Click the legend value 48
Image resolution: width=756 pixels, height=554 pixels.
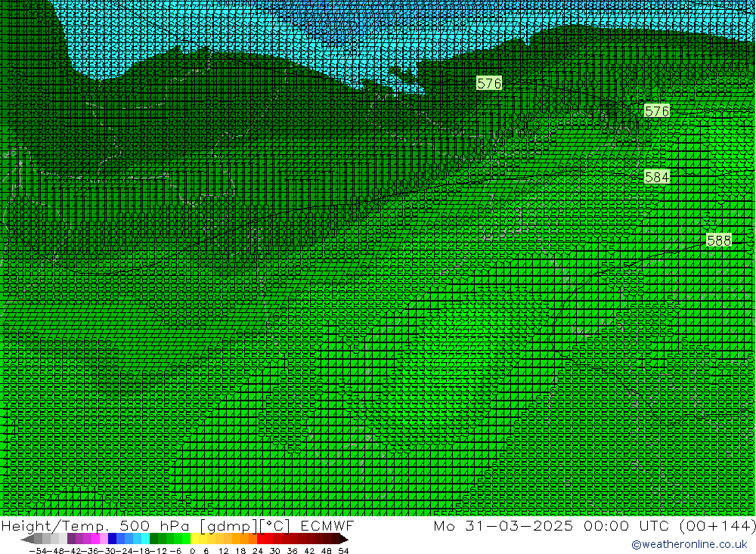(x=327, y=551)
